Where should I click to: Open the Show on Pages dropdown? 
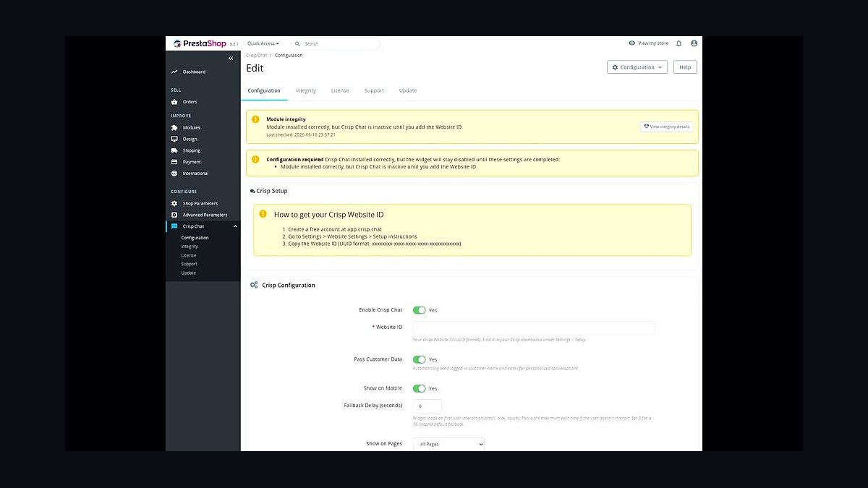[x=448, y=444]
